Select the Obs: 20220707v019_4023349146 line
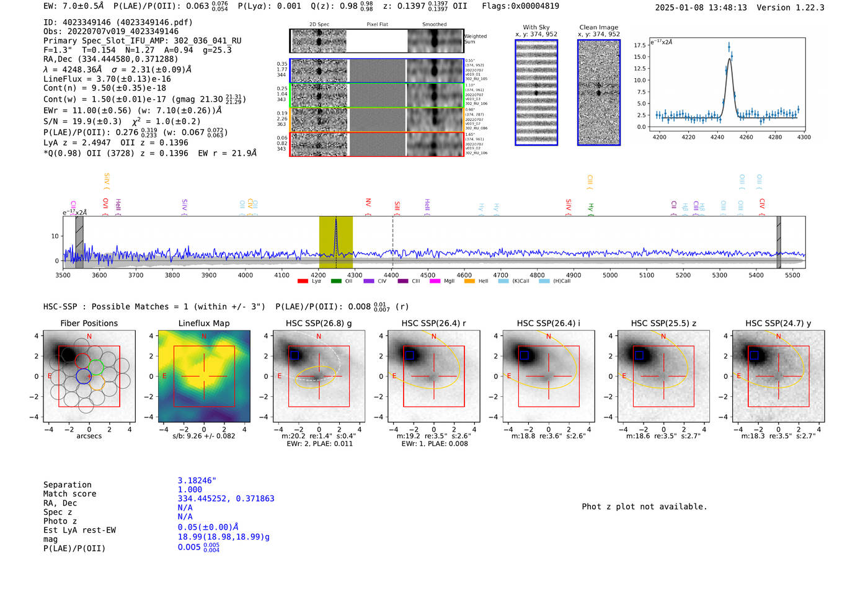The height and width of the screenshot is (591, 868). tap(111, 32)
